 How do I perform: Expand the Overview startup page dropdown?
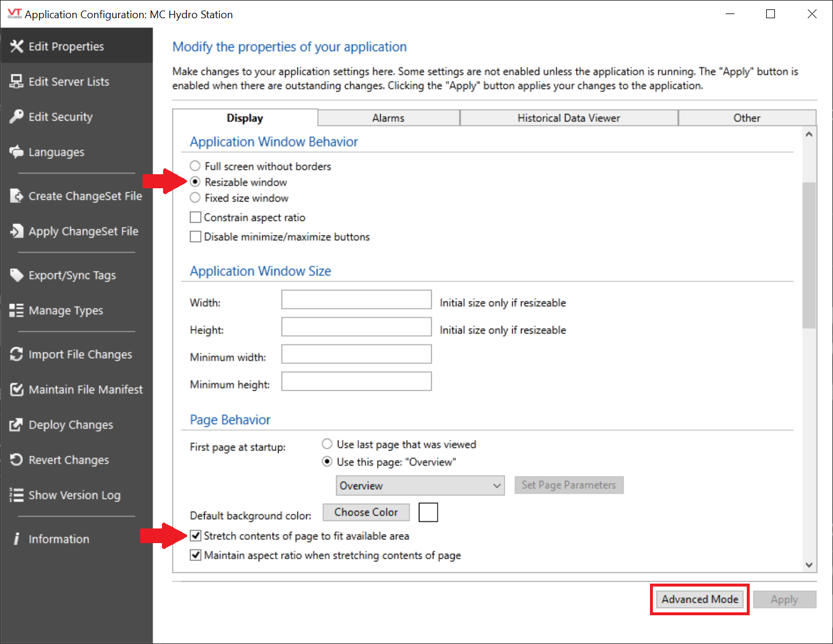point(420,486)
